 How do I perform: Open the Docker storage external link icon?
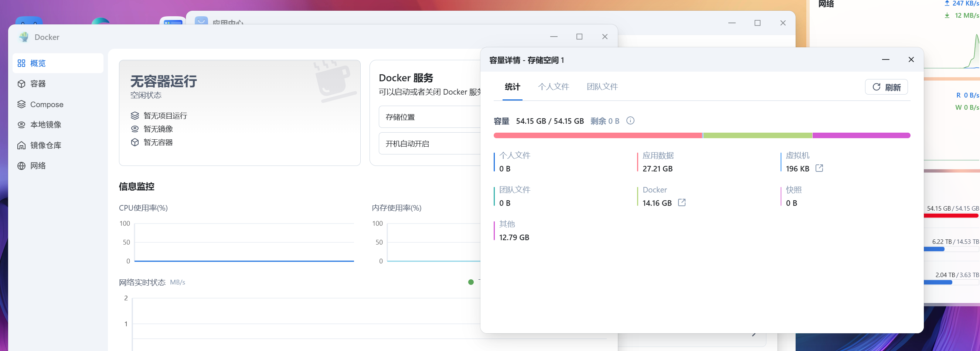pyautogui.click(x=682, y=203)
